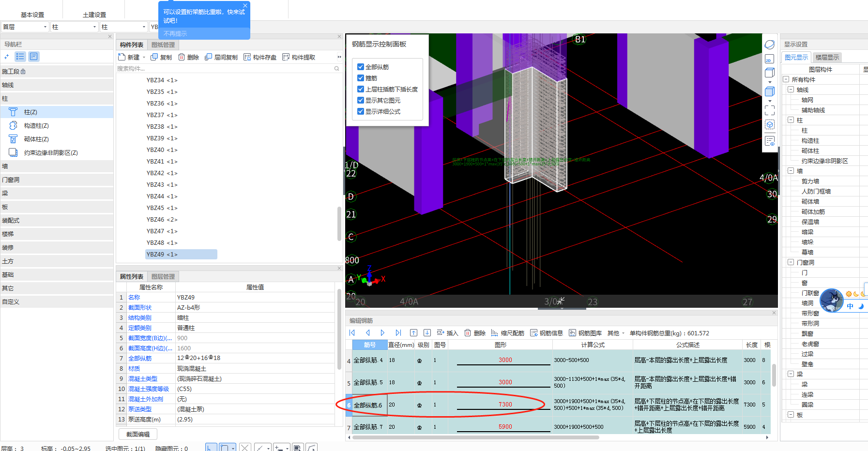Close the blue tooltip popup
This screenshot has width=868, height=451.
click(x=245, y=6)
